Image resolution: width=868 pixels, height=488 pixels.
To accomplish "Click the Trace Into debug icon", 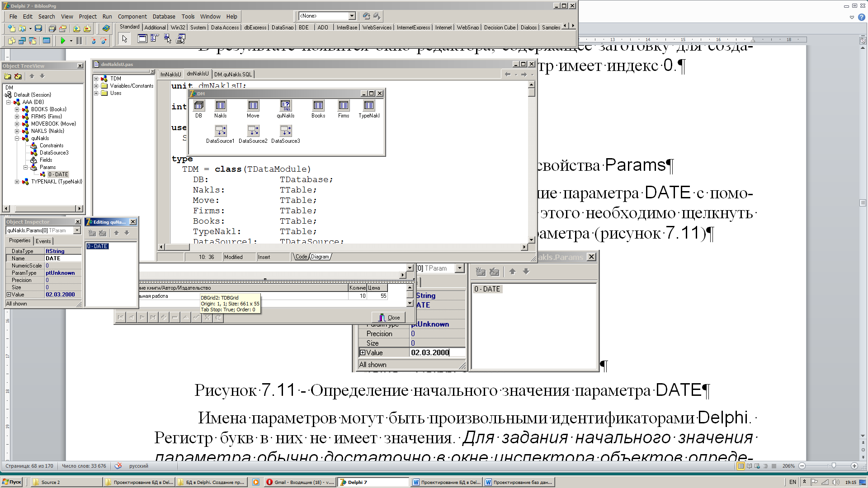I will pyautogui.click(x=94, y=41).
